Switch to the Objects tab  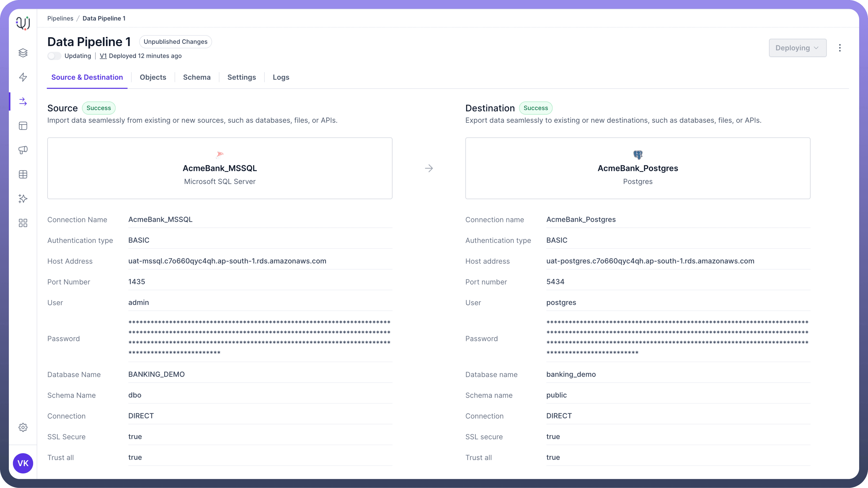coord(153,77)
